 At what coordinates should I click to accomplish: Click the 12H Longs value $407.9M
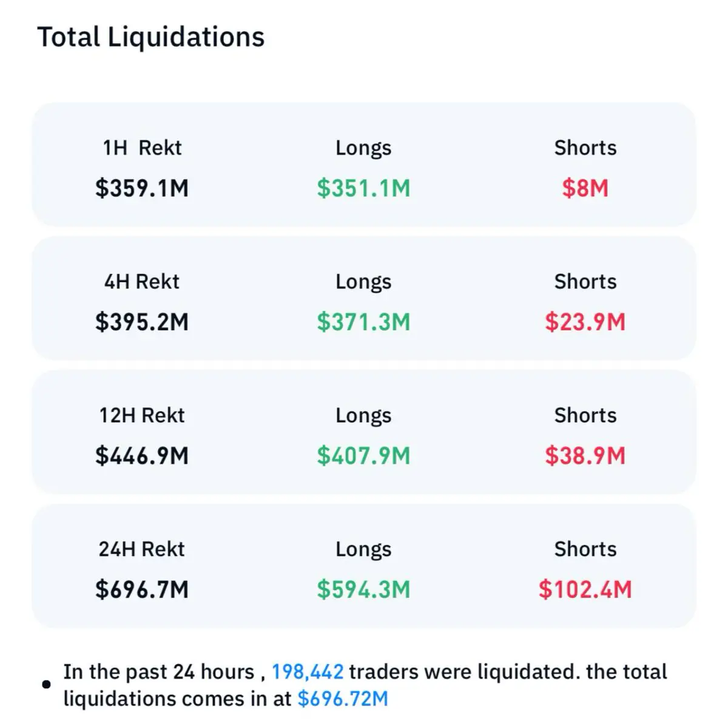click(363, 456)
